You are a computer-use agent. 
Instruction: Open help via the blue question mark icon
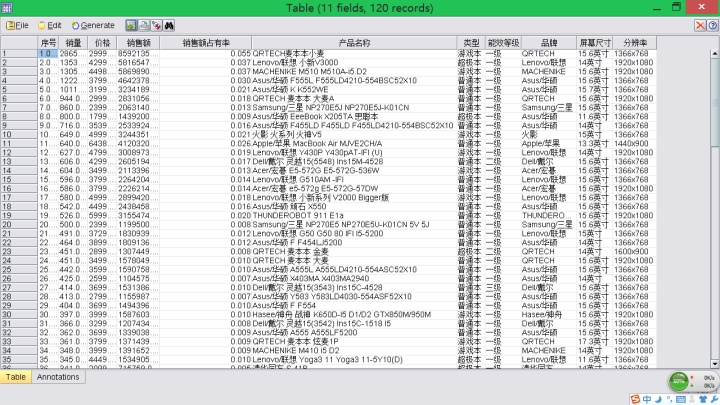[713, 25]
